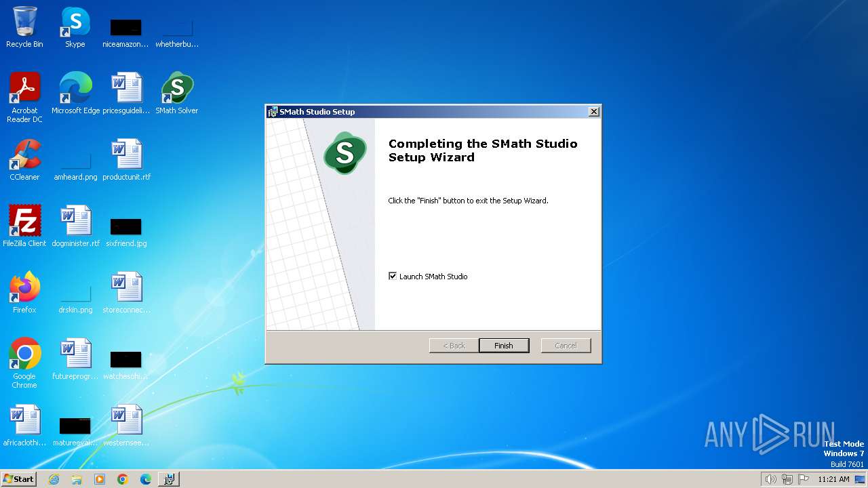The height and width of the screenshot is (488, 868).
Task: Select the Microsoft Edge desktop shortcut
Action: point(75,94)
